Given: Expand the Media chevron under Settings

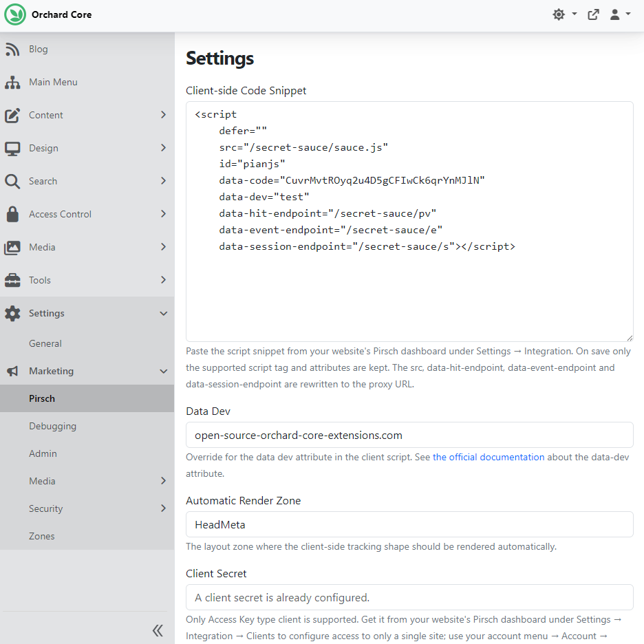Looking at the screenshot, I should coord(164,480).
